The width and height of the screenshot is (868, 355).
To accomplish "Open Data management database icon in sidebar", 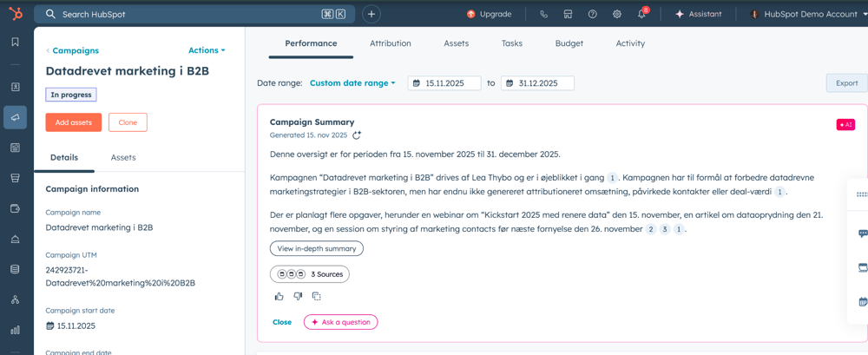I will tap(15, 269).
